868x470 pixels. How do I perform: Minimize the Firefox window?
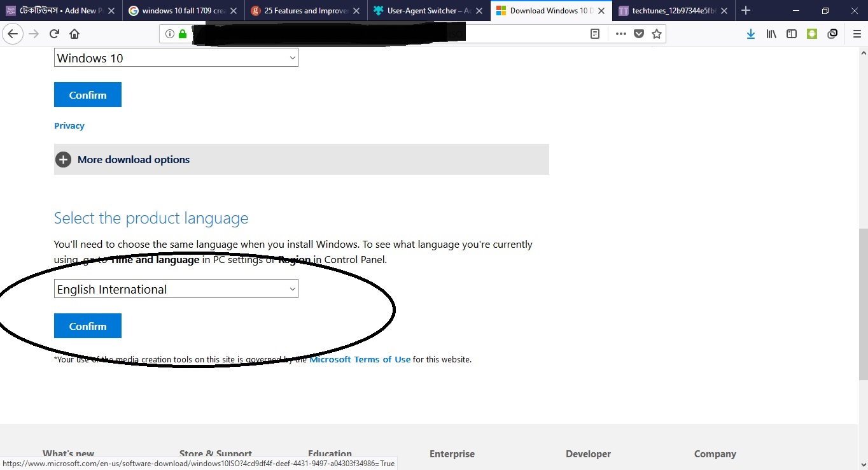pos(795,10)
